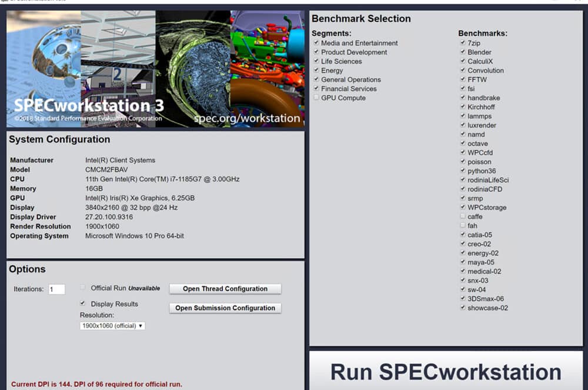Toggle the Product Development segment checkbox
The width and height of the screenshot is (588, 390).
coord(316,52)
